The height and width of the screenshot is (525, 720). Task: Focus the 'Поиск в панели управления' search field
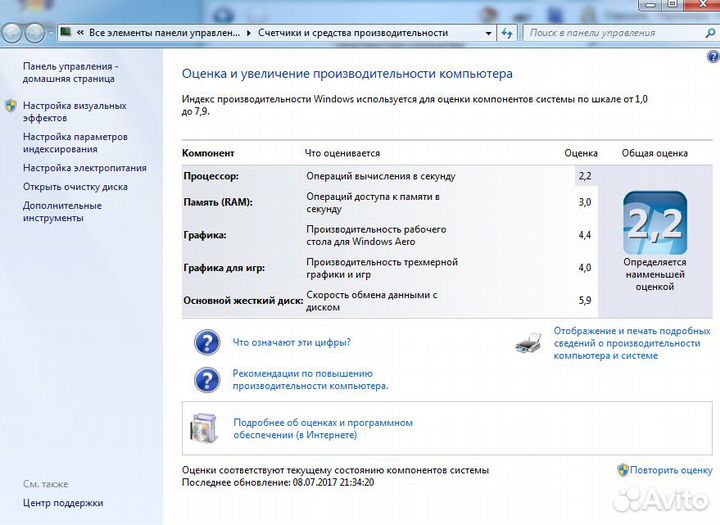pos(615,33)
